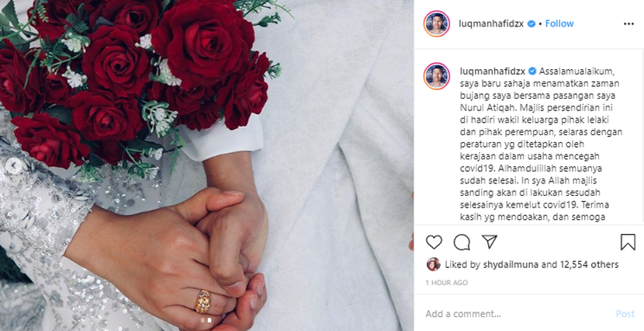The height and width of the screenshot is (331, 644).
Task: Open shydailmuna profile from likes
Action: pyautogui.click(x=510, y=264)
